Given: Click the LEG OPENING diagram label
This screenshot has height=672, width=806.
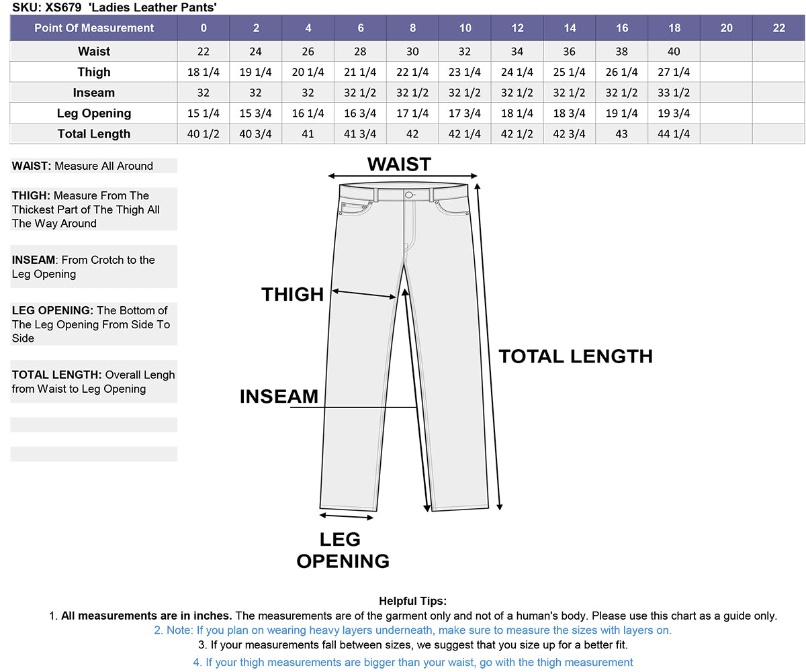Looking at the screenshot, I should (343, 550).
